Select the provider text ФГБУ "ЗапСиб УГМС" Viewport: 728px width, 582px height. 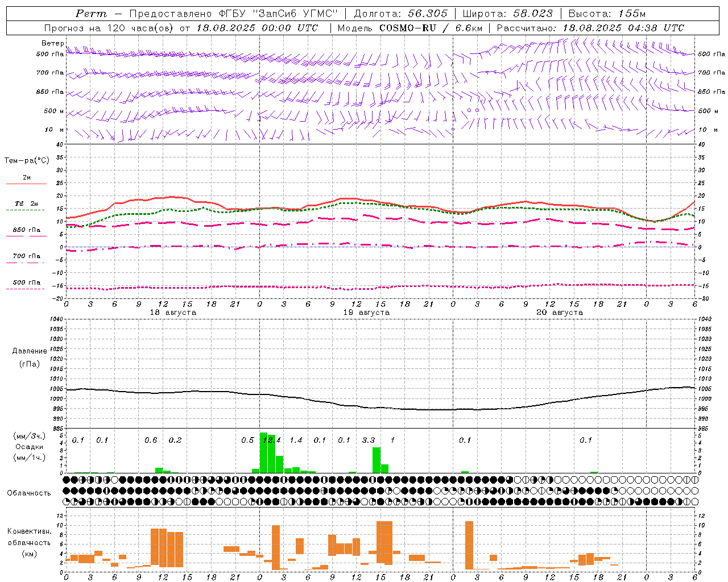(278, 14)
